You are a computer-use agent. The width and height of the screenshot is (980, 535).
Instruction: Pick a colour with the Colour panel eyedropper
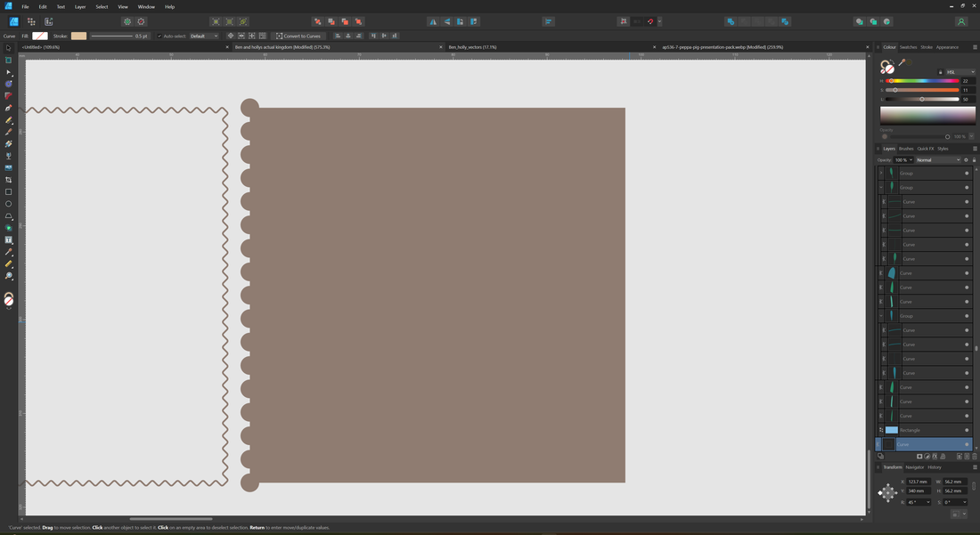click(902, 62)
